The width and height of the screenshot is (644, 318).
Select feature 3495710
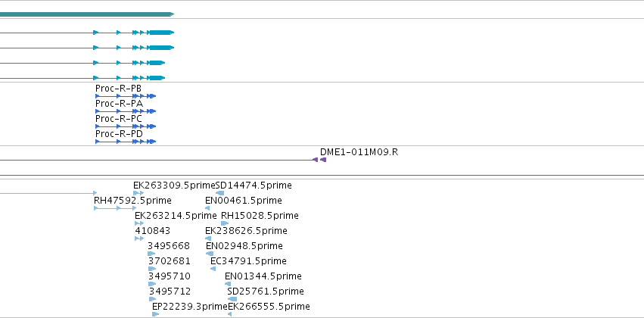click(170, 276)
